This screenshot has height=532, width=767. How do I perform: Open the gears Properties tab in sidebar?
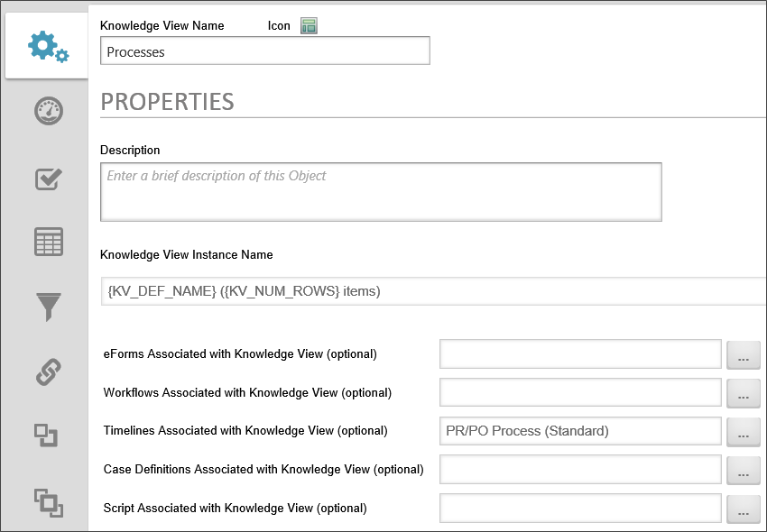click(x=48, y=47)
